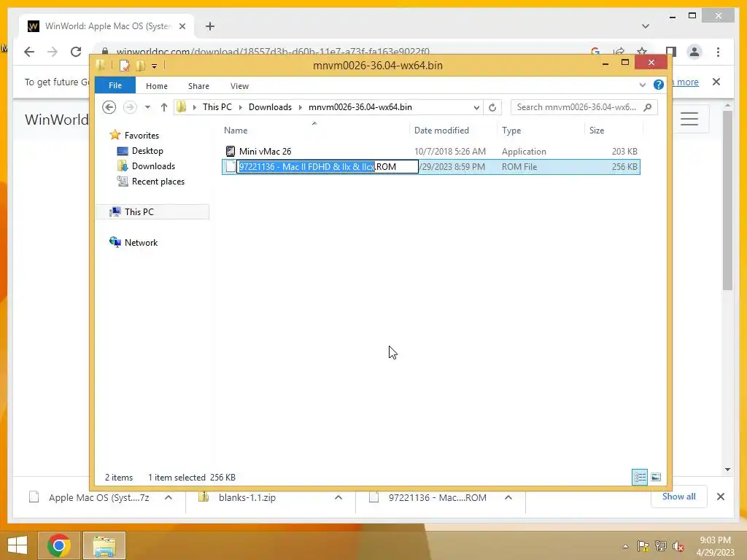
Task: Sort files by Name column
Action: pos(315,130)
